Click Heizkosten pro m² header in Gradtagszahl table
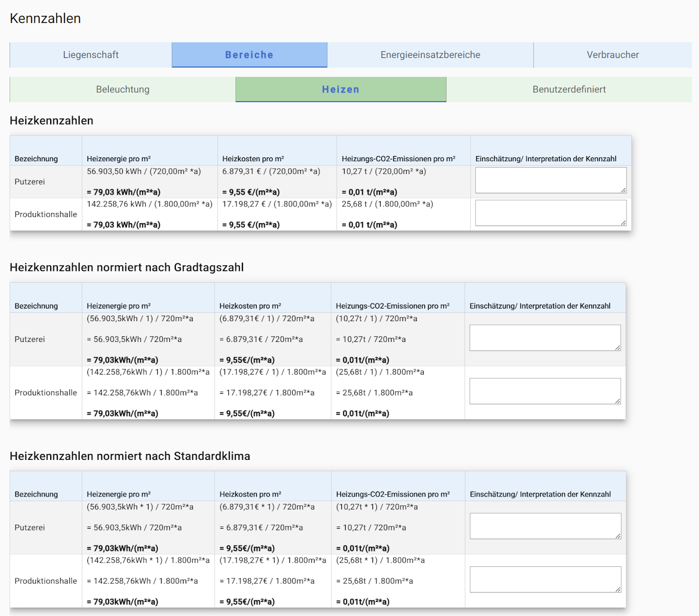Image resolution: width=699 pixels, height=616 pixels. [250, 306]
